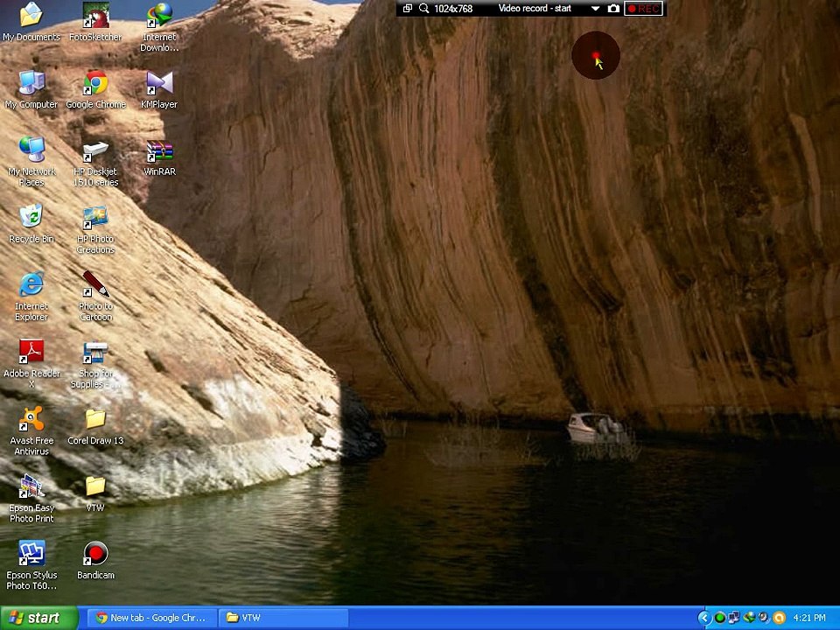Click the webcam-style tray icon
840x630 pixels.
[764, 619]
